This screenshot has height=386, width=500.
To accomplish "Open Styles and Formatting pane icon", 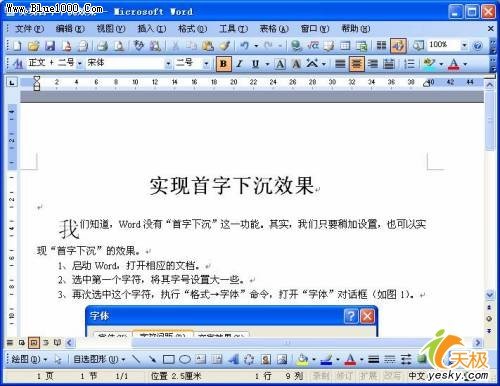I will [17, 63].
